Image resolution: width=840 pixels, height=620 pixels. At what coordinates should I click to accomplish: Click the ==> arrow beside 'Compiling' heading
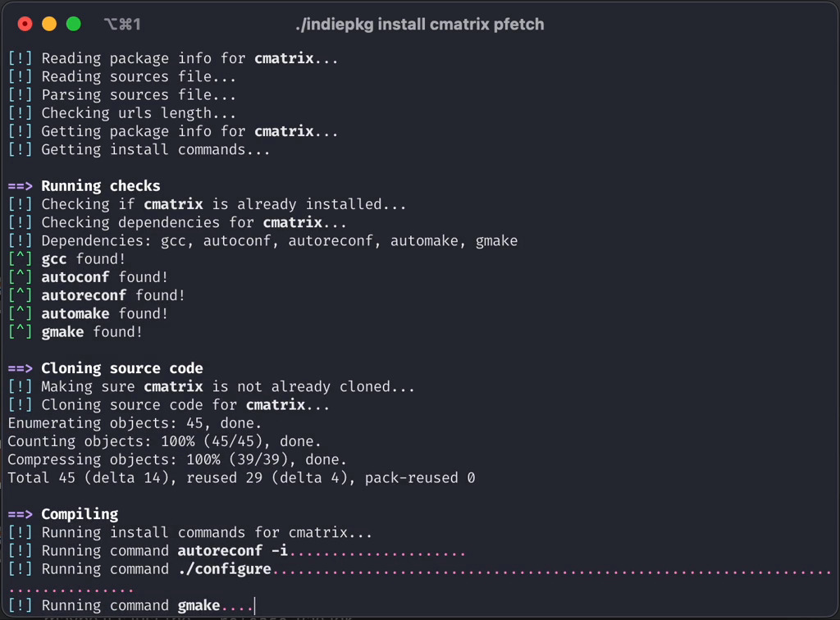pos(21,514)
